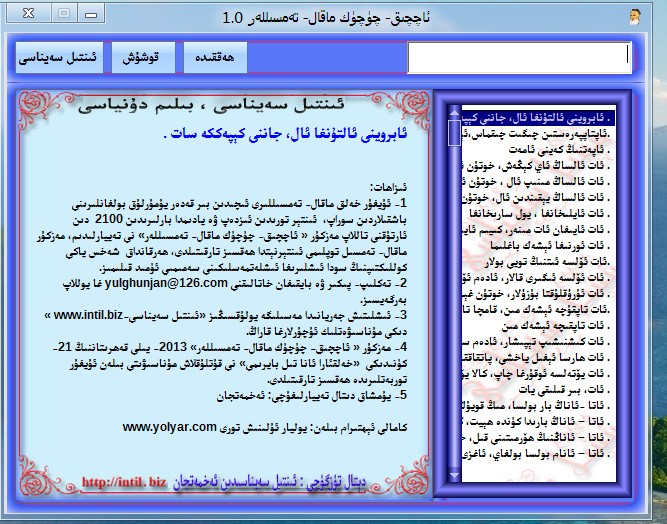Select highlighted row ئابروينى ئالتۇنغا ئال in list
Screen dimensions: 667x524
click(x=539, y=117)
